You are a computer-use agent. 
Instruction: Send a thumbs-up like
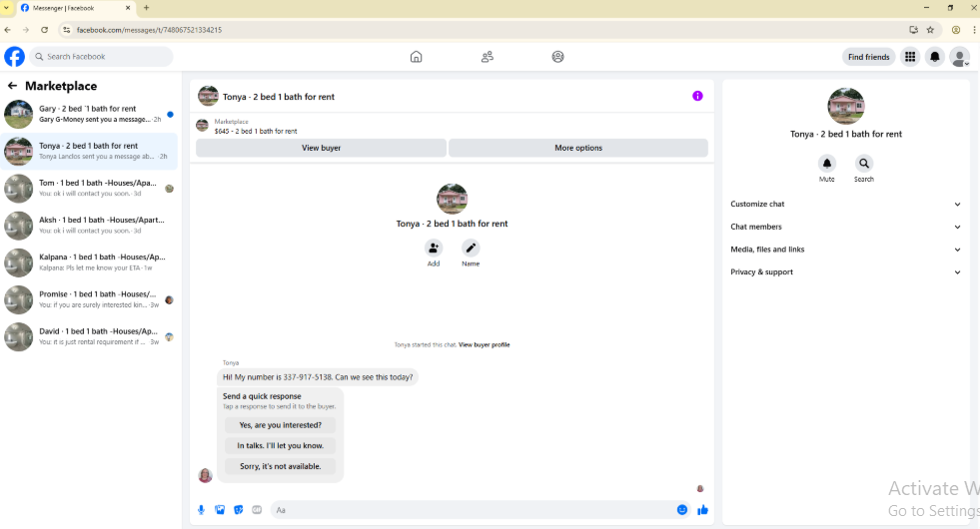[702, 510]
